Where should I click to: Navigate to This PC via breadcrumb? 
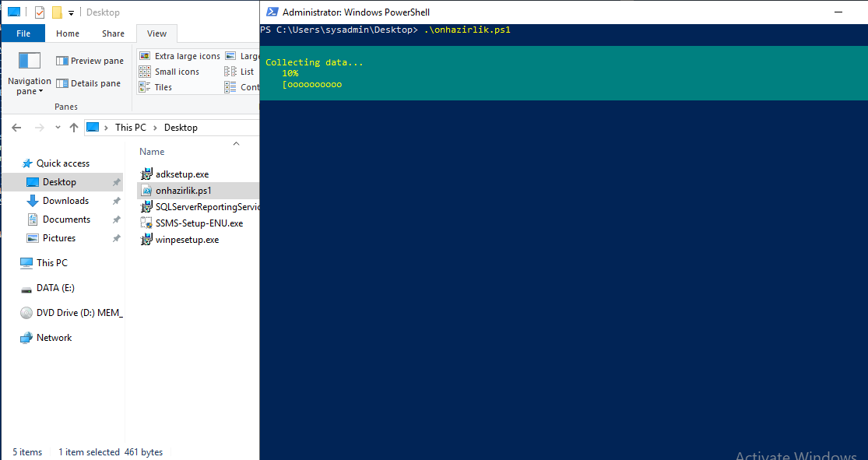(x=130, y=127)
